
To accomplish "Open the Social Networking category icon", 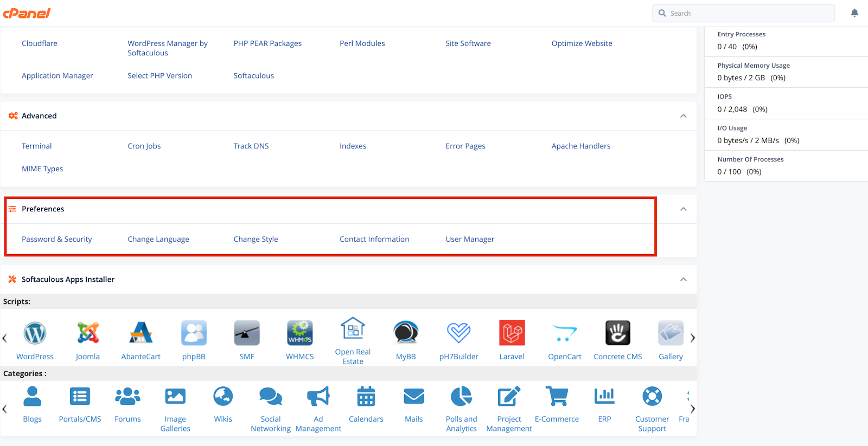I will 271,397.
